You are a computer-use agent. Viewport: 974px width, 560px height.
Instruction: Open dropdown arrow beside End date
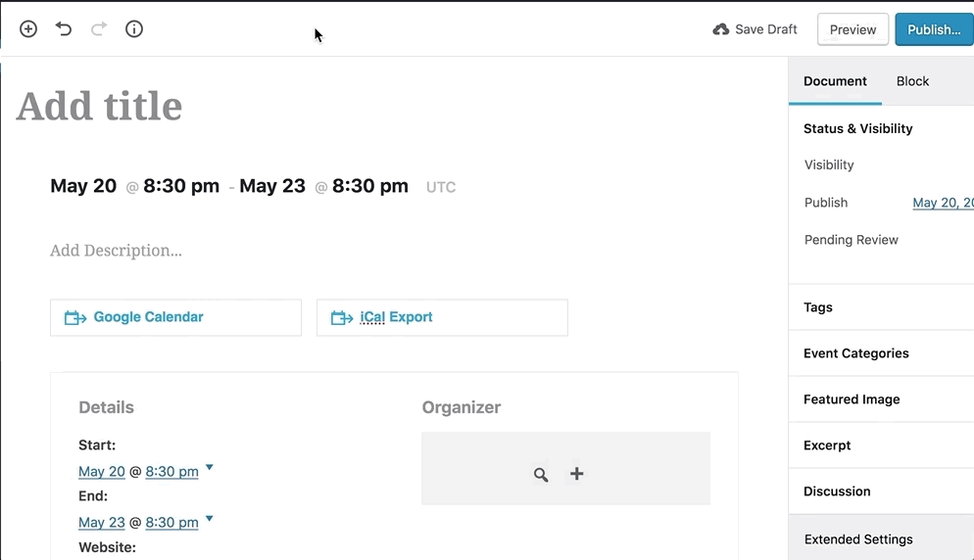pos(210,519)
